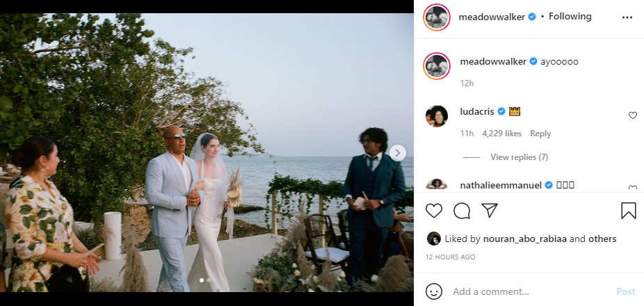The width and height of the screenshot is (644, 306).
Task: Toggle the Following button in header
Action: point(570,17)
